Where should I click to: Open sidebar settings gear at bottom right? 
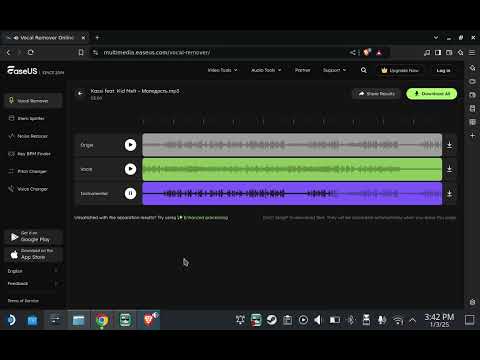472,302
